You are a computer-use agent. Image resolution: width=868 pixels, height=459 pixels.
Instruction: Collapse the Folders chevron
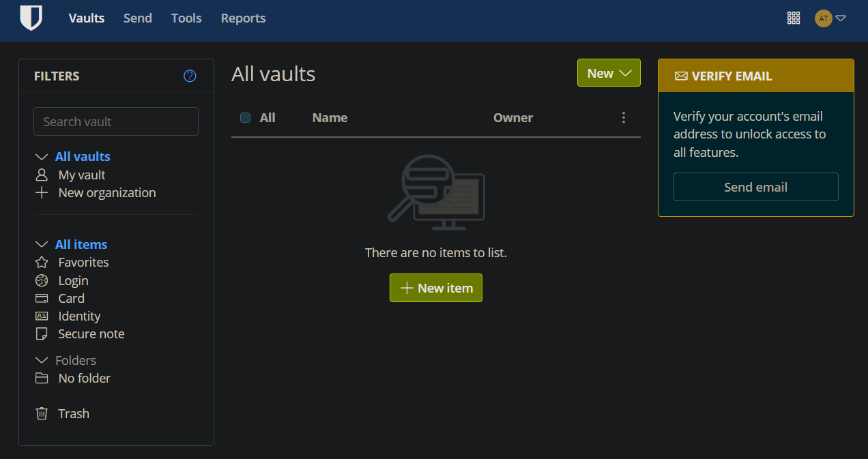[42, 360]
